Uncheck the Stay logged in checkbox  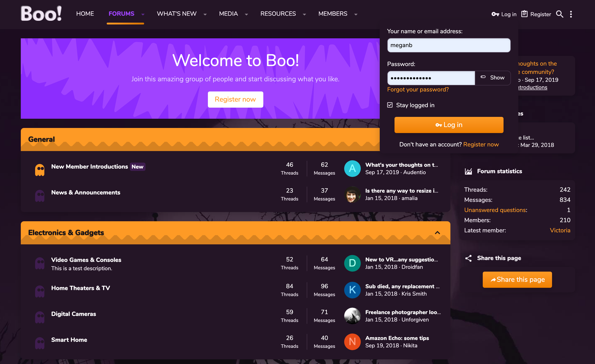390,105
